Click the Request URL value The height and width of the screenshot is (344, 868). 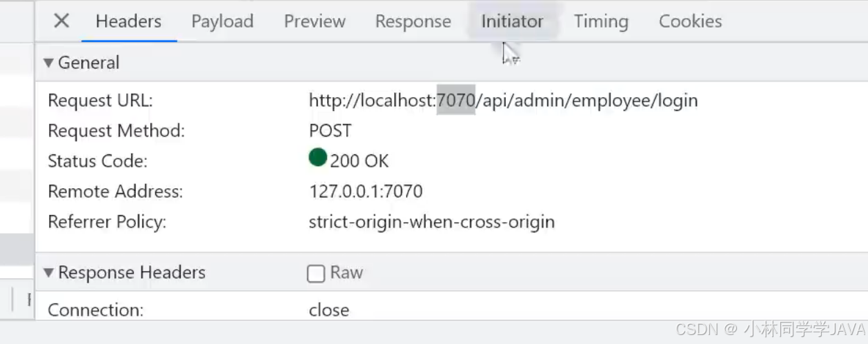click(x=504, y=101)
